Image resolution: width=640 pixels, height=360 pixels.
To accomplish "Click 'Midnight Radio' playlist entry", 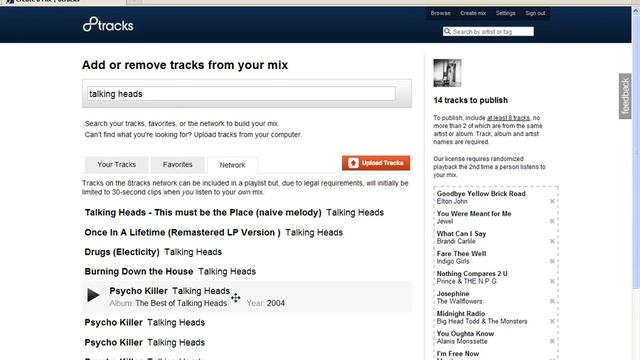I will pos(461,314).
